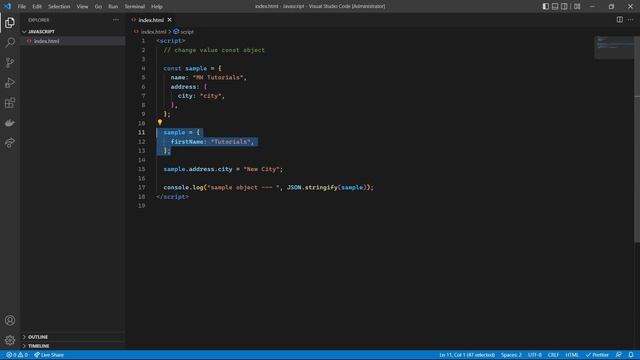Open the Extensions view icon
The height and width of the screenshot is (360, 640).
10,102
